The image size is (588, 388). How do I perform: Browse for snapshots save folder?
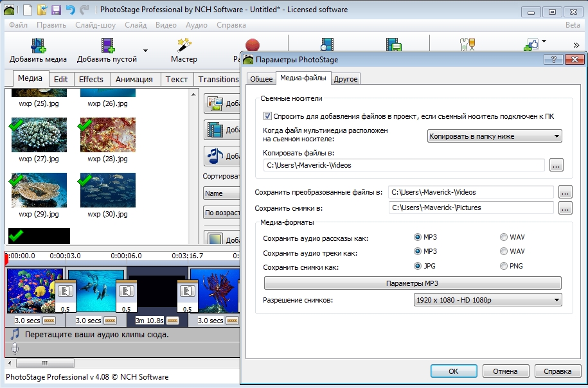point(566,207)
